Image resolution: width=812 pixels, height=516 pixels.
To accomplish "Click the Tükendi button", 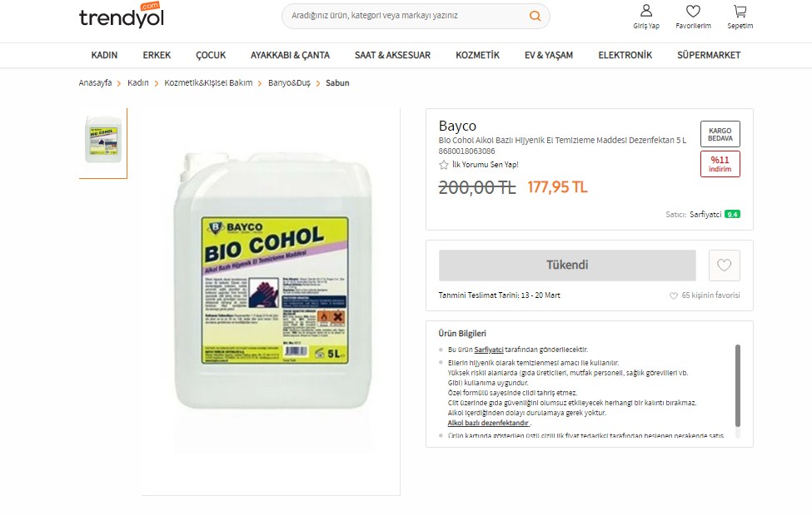I will click(x=567, y=265).
